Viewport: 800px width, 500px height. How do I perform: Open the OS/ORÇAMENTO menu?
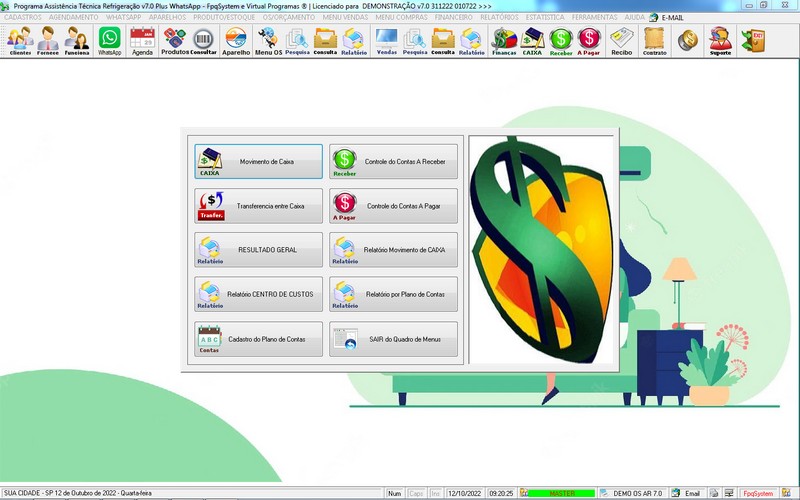289,17
